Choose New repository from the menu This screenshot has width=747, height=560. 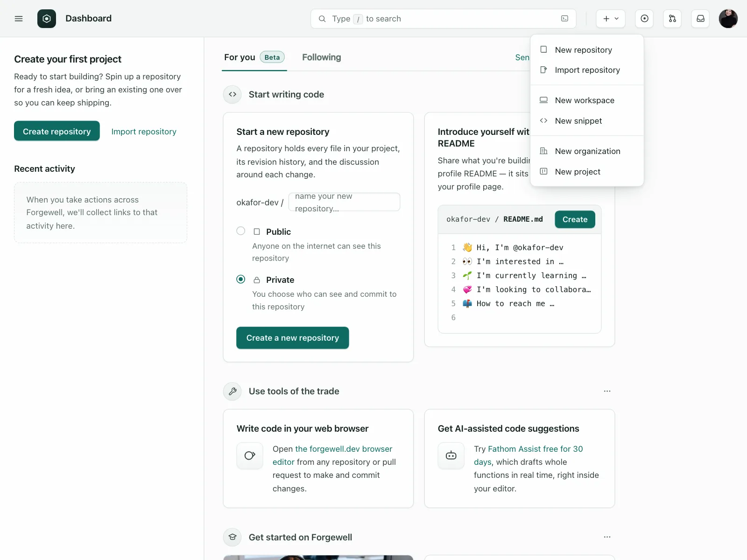(587, 50)
